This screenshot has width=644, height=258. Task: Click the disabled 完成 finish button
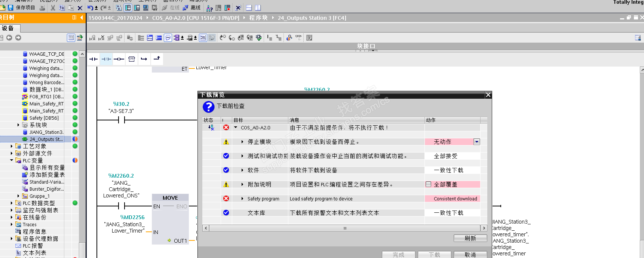coord(398,255)
